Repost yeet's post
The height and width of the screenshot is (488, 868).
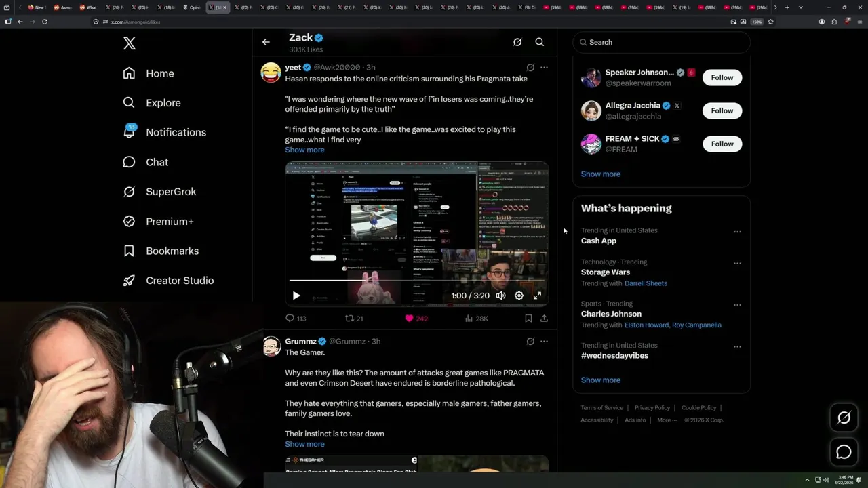coord(354,319)
